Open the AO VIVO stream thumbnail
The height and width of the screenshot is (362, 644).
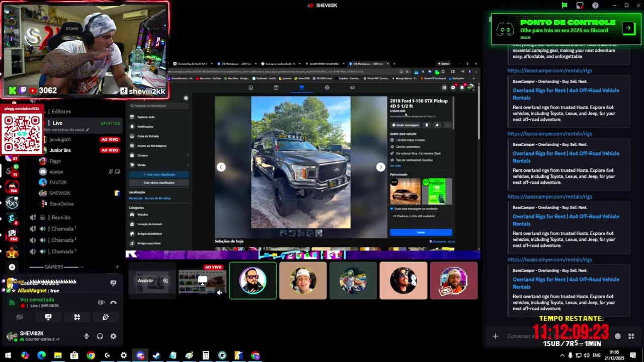[202, 281]
